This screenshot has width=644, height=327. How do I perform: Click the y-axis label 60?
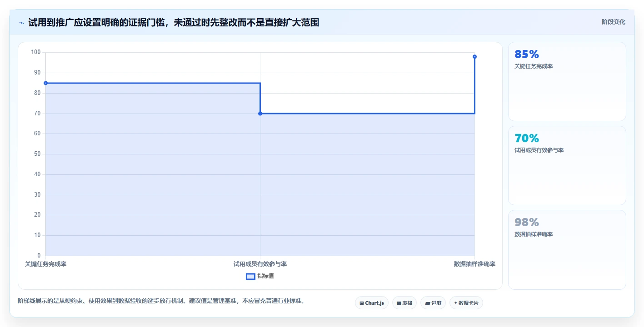click(x=37, y=134)
